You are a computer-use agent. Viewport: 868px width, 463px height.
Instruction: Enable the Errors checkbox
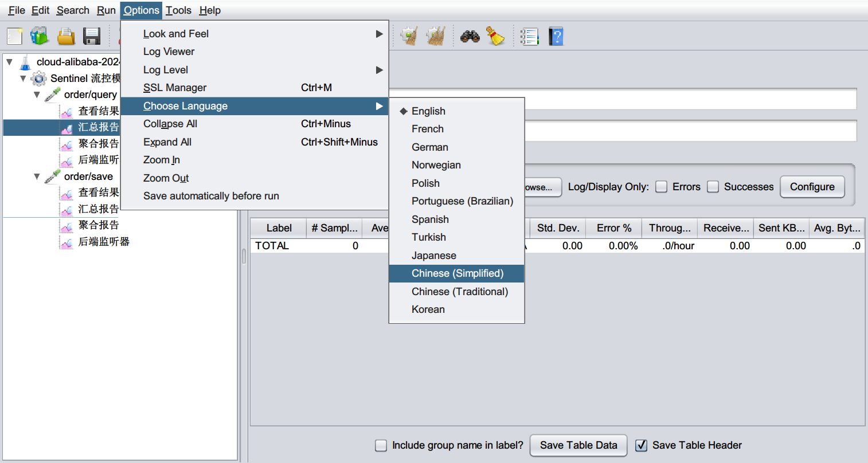(x=661, y=187)
